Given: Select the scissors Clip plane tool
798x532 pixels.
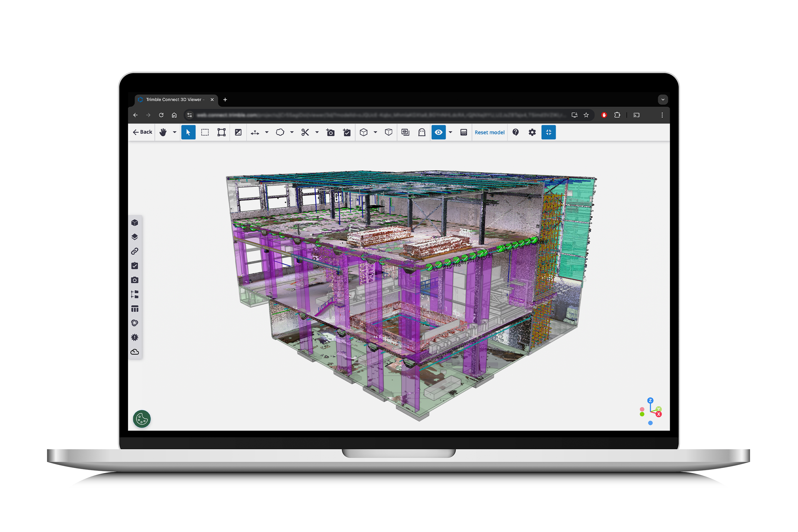Looking at the screenshot, I should [x=305, y=132].
